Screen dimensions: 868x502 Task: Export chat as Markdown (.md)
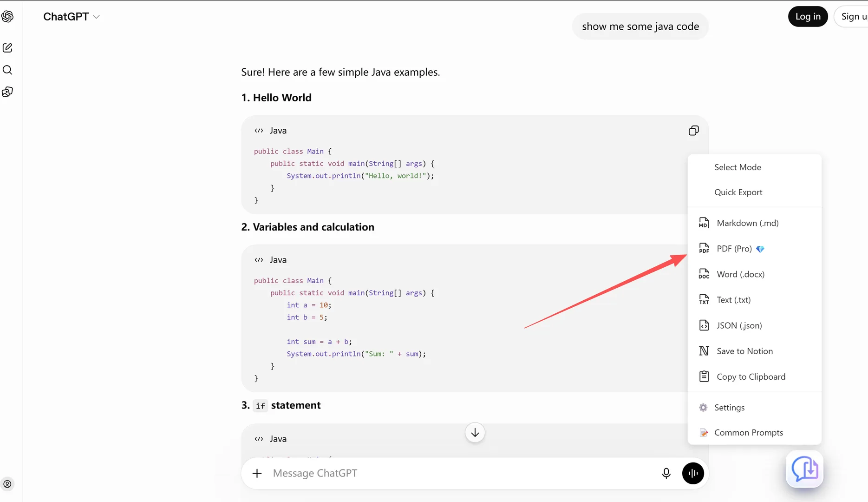[755, 223]
